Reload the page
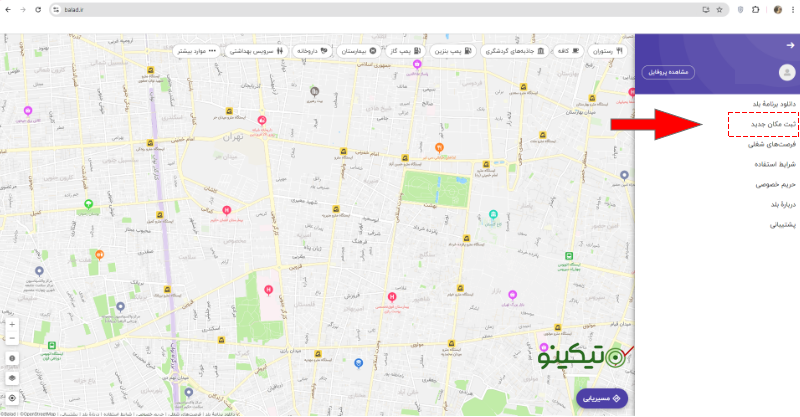 pyautogui.click(x=38, y=10)
